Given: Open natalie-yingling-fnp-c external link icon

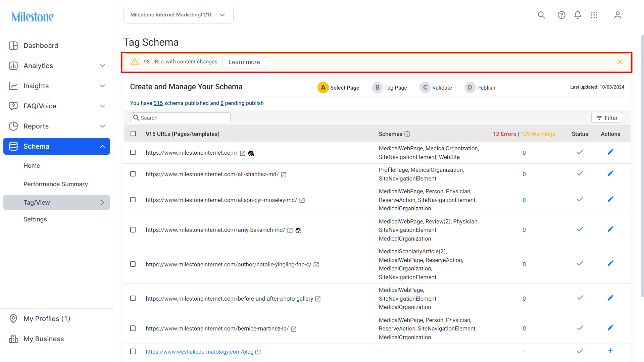Looking at the screenshot, I should [x=316, y=265].
